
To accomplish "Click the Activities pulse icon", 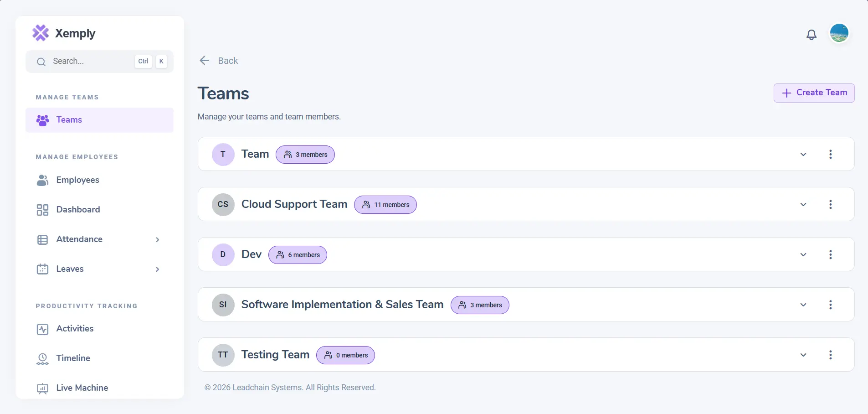I will pyautogui.click(x=42, y=329).
